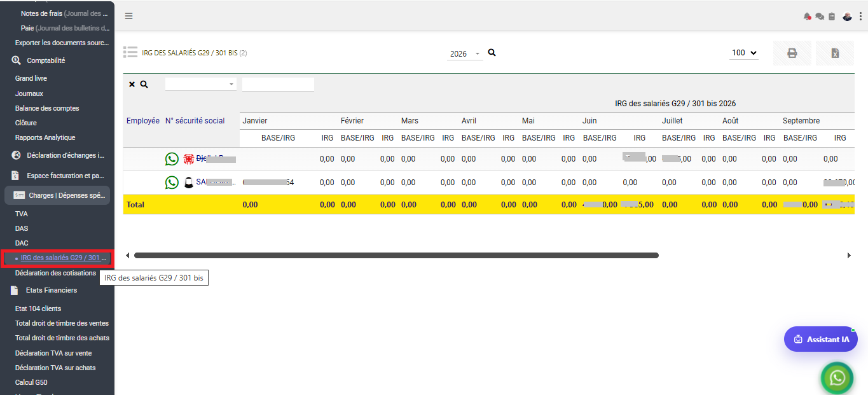Sort by N° sécurité social header

click(x=195, y=121)
